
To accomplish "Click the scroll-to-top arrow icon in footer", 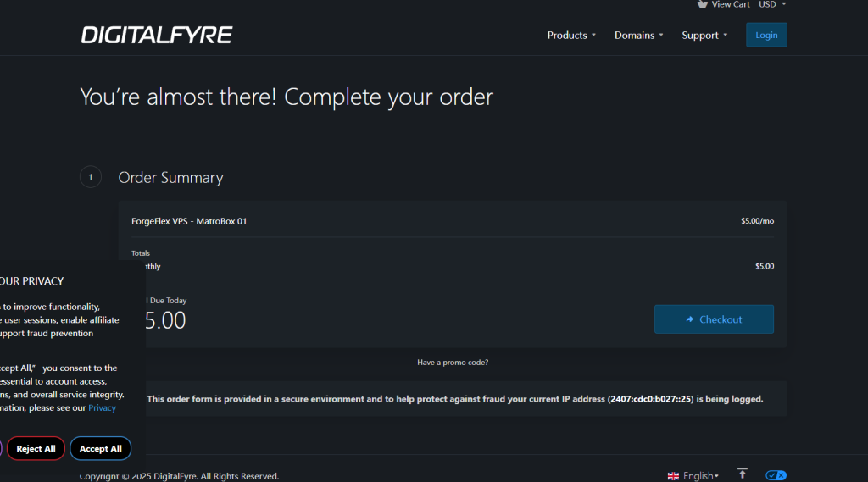I will (743, 474).
